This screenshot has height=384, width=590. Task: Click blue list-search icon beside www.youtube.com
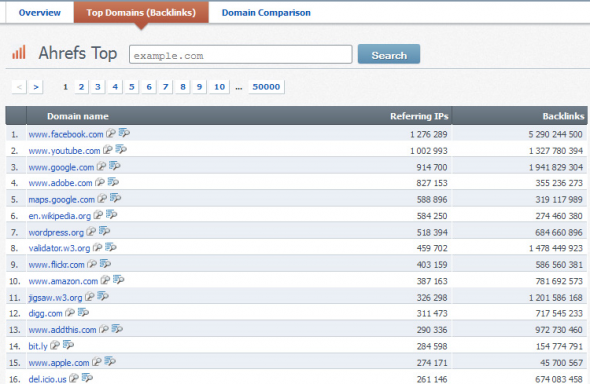(x=121, y=149)
